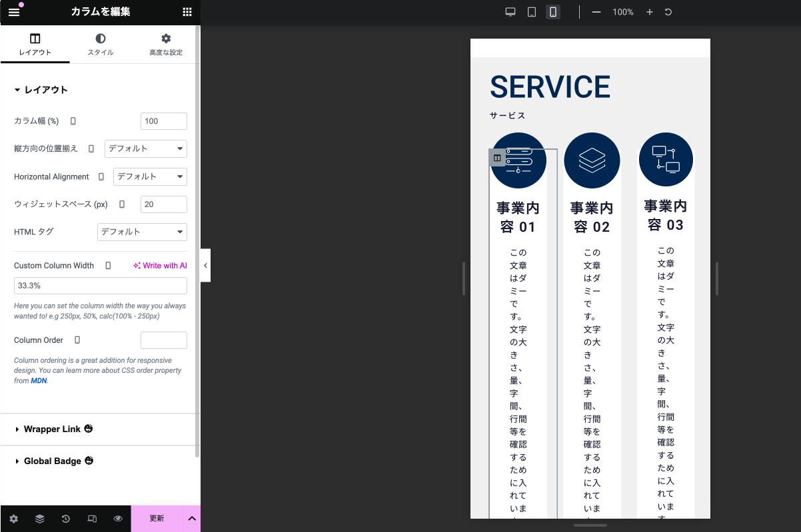Click the Custom Column Width field

(101, 286)
